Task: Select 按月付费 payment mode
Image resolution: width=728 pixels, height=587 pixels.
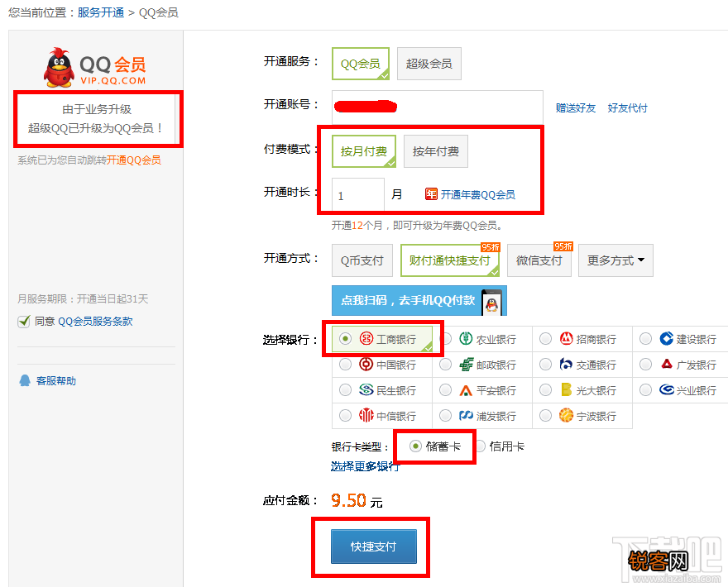Action: click(364, 151)
